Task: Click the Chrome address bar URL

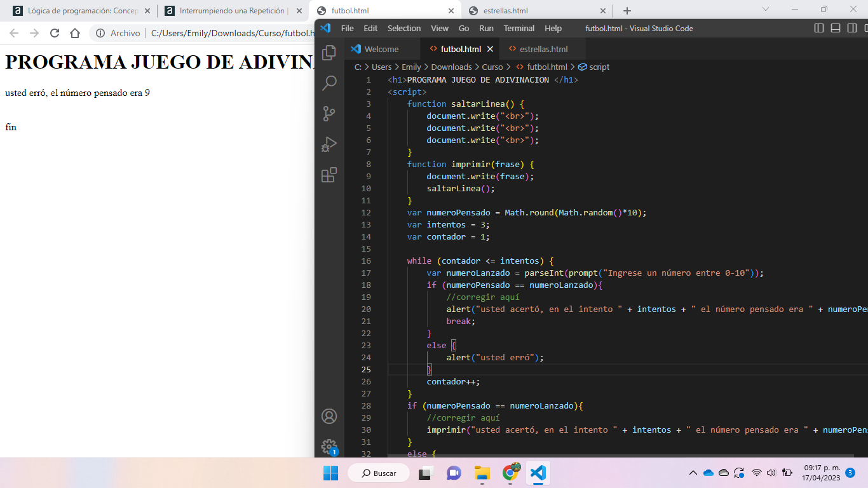Action: [232, 33]
